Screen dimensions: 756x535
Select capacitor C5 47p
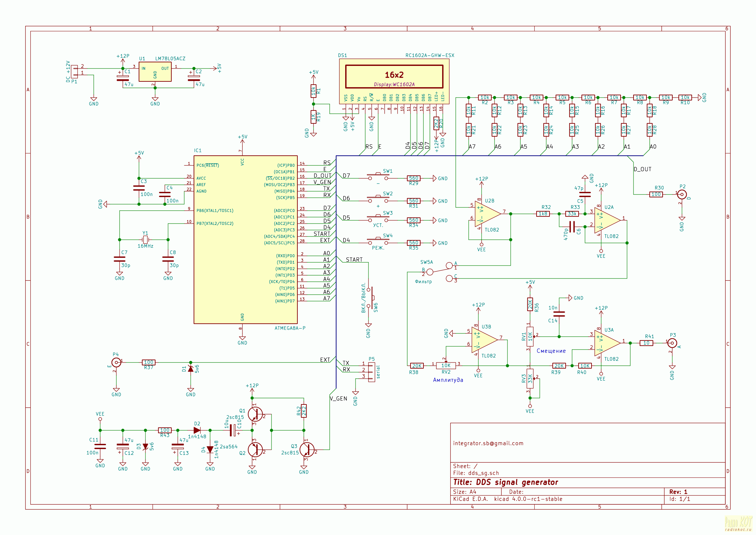[x=585, y=194]
